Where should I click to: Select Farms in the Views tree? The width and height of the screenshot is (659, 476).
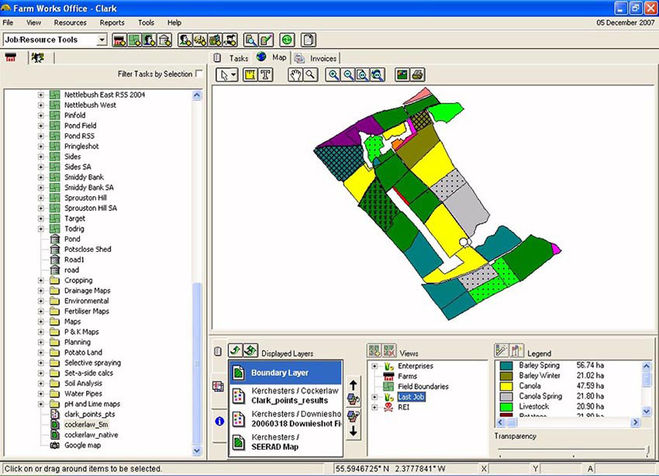click(407, 376)
